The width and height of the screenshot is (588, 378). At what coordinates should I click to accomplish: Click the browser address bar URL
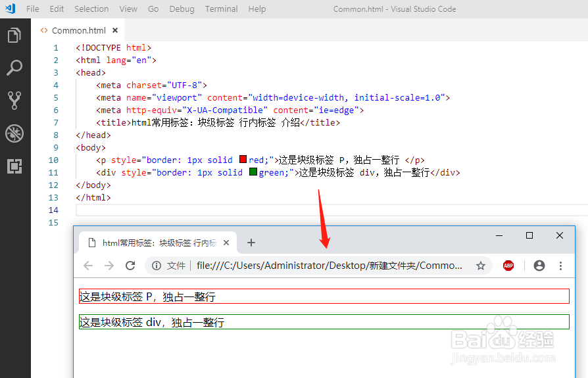pos(330,266)
